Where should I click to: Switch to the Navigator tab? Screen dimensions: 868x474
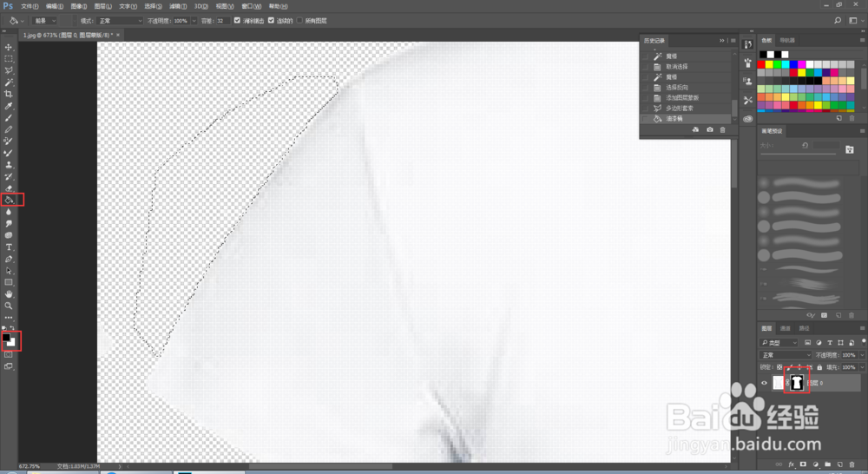coord(787,41)
